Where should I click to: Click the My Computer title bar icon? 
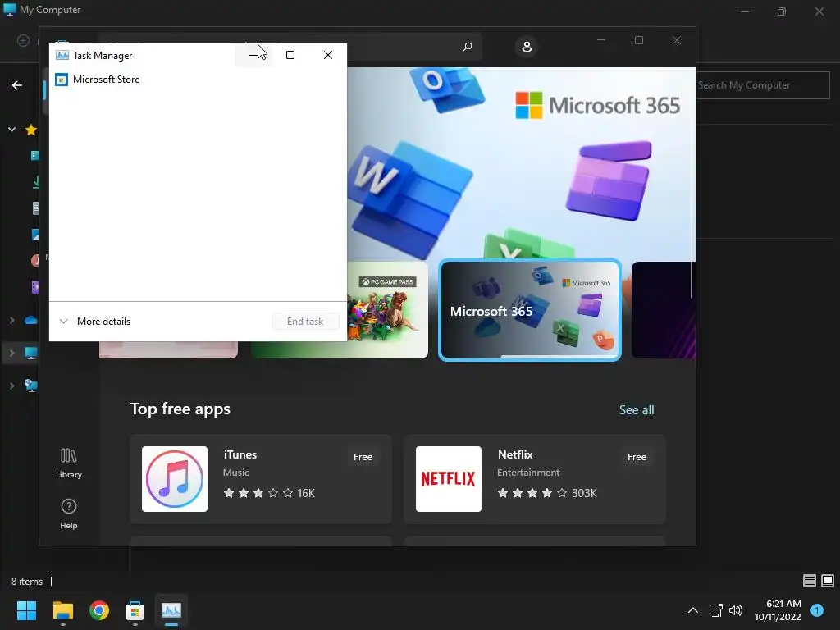click(x=10, y=9)
